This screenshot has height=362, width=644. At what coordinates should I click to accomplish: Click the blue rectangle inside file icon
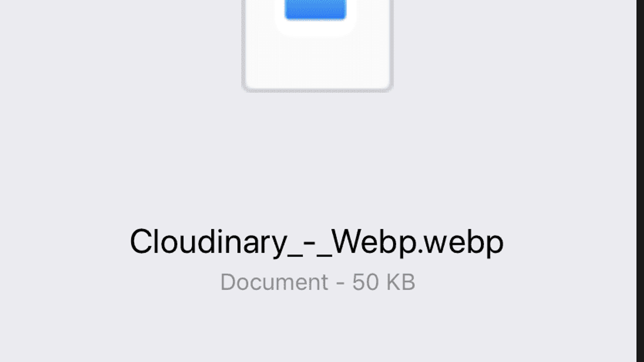pyautogui.click(x=315, y=9)
